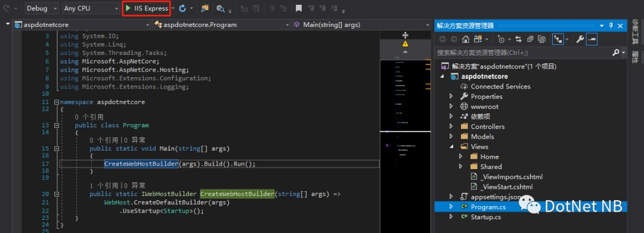The width and height of the screenshot is (644, 233).
Task: Collapse the Views folder
Action: coord(451,146)
